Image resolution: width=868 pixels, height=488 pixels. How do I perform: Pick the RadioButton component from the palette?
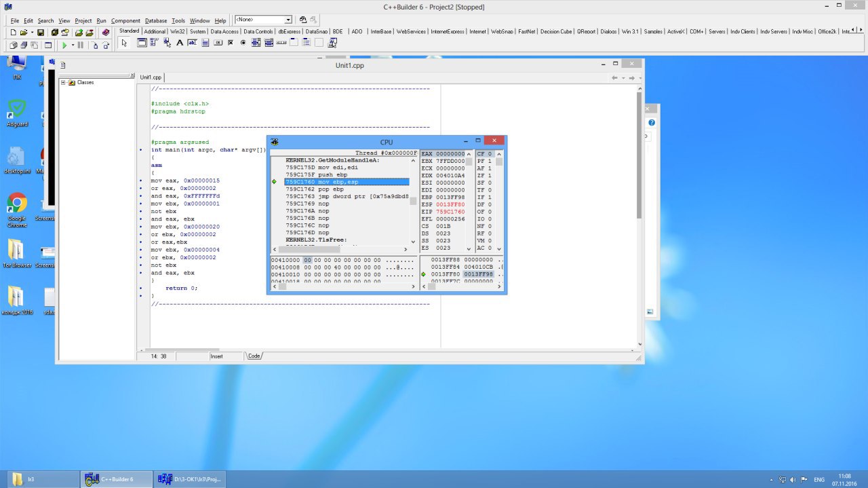(243, 43)
